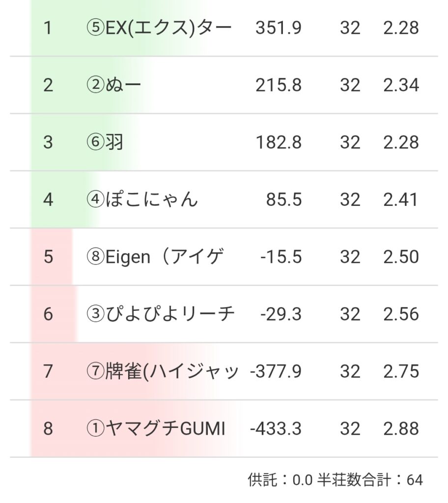Screen dimensions: 448x503
Task: Select the Eigen（アイゲ team entry
Action: [156, 257]
